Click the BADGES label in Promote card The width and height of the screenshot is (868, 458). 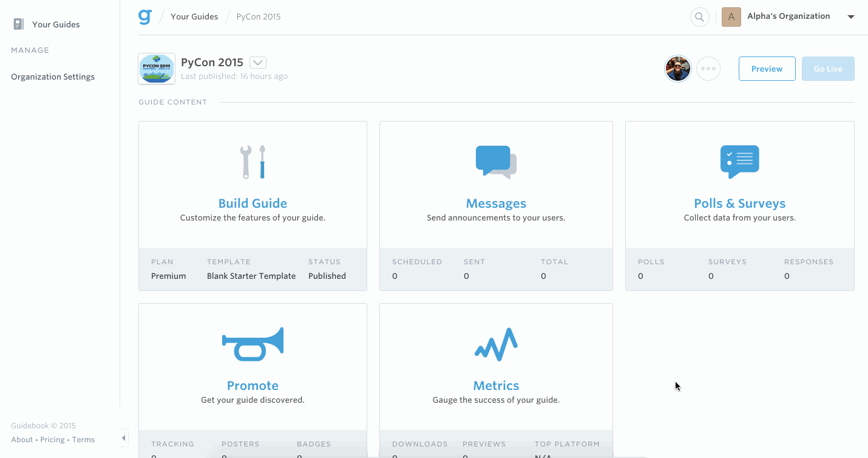coord(314,444)
